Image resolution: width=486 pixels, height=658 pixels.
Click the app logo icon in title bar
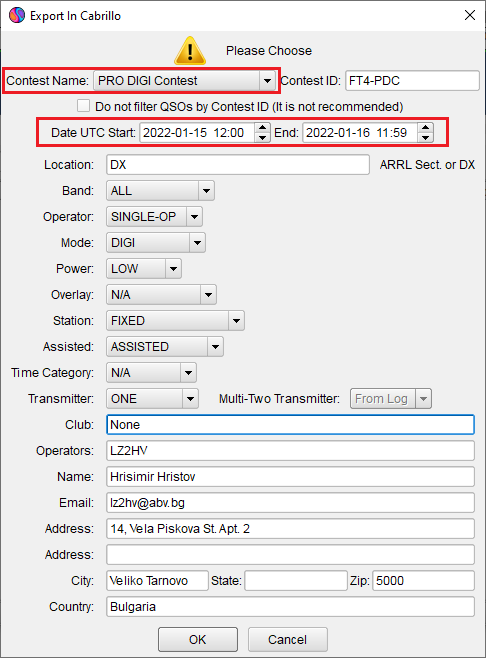(17, 16)
